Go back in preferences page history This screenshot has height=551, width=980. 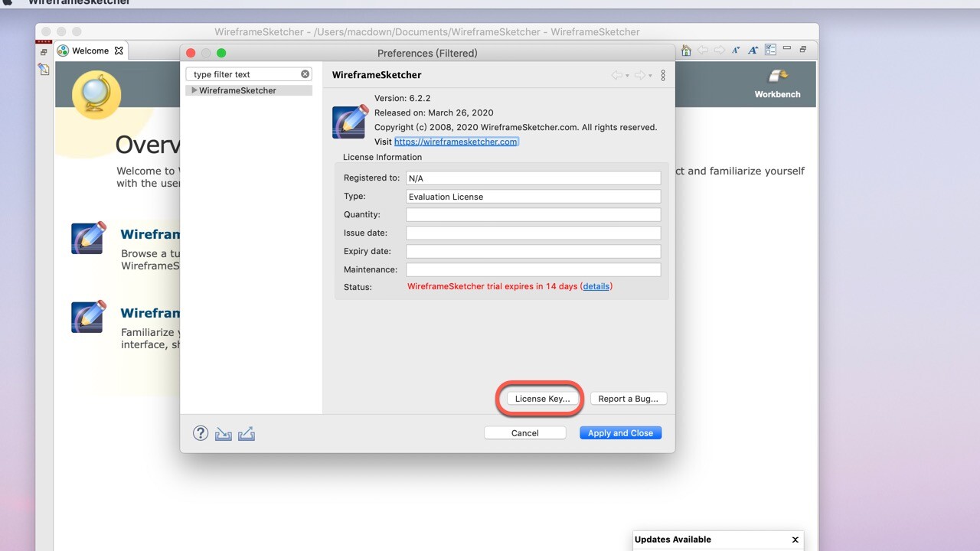click(616, 75)
